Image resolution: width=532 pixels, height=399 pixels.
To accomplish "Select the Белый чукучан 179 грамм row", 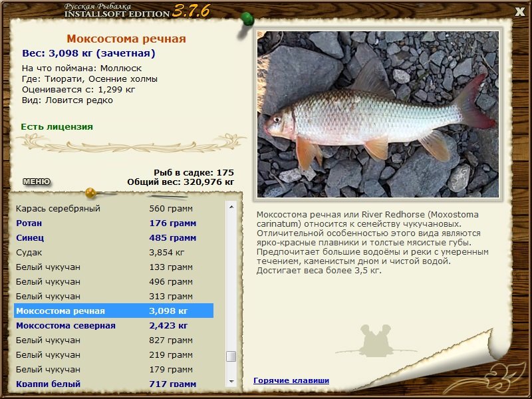I will (114, 369).
